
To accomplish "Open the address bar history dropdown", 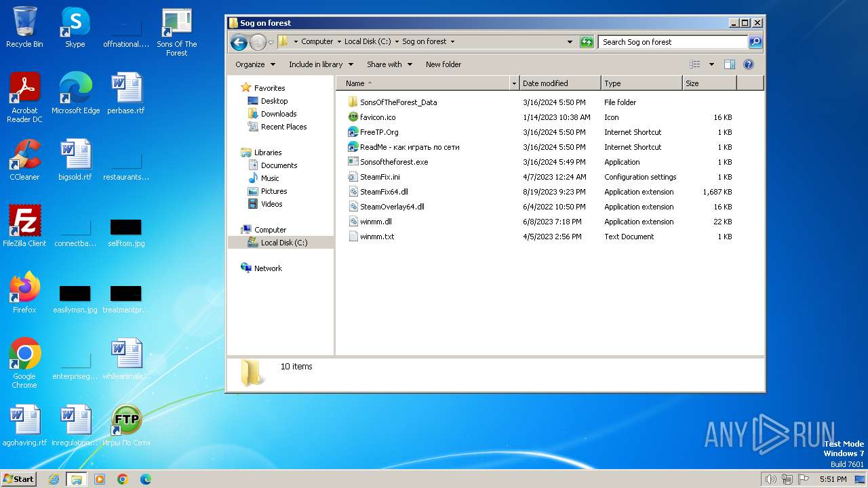I will (570, 42).
